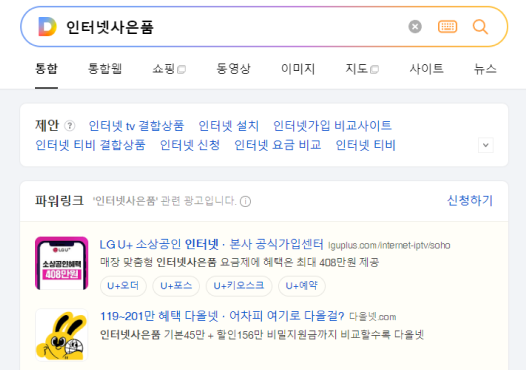Select the 통합 tab
The width and height of the screenshot is (526, 370).
coord(46,69)
